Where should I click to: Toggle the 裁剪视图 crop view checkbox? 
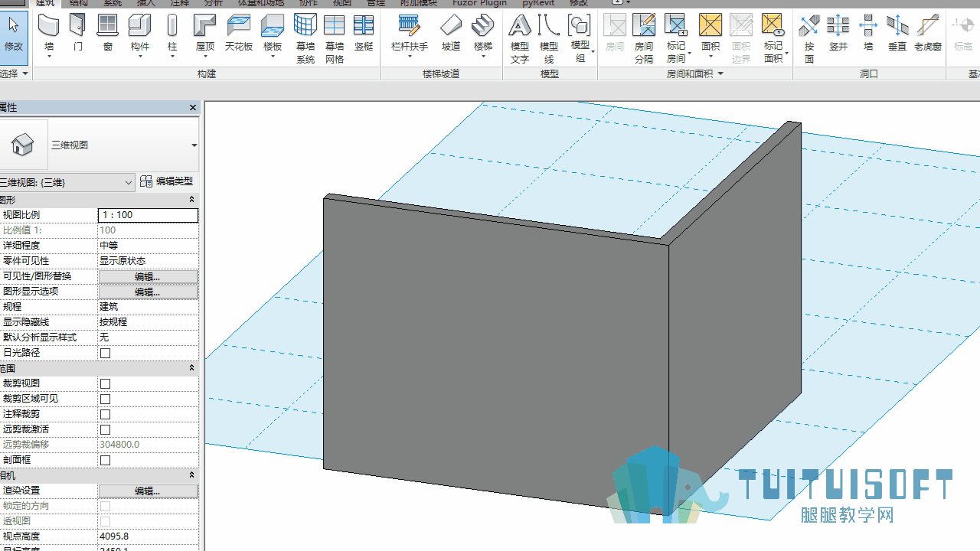coord(106,383)
